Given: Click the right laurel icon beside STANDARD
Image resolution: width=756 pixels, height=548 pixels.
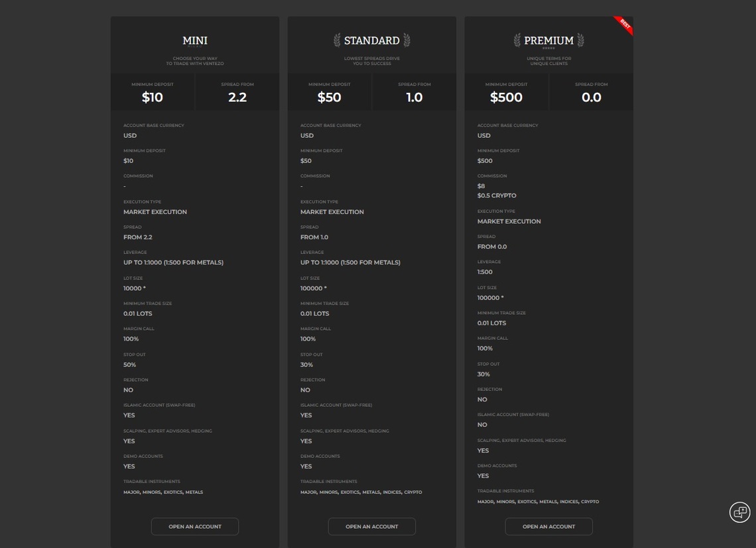Looking at the screenshot, I should click(407, 40).
